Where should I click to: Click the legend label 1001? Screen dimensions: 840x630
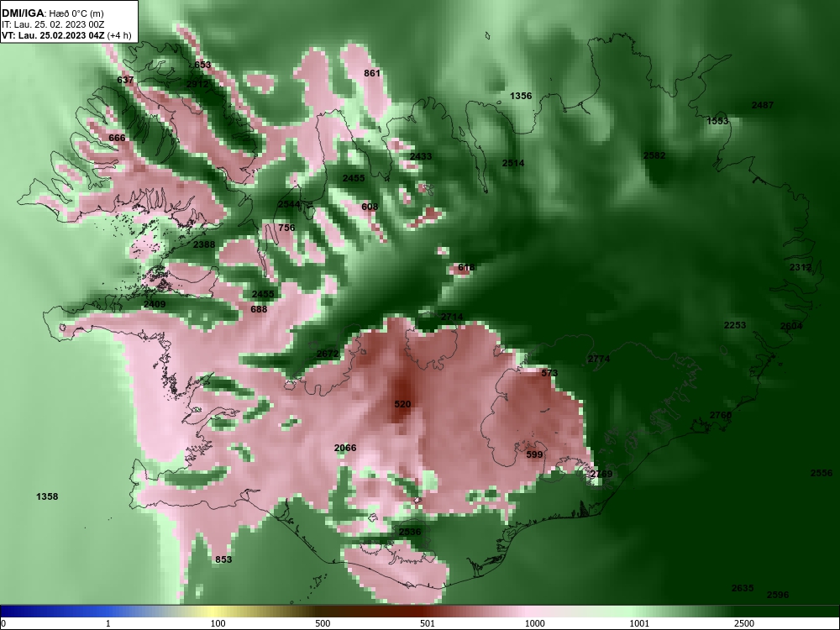(x=639, y=623)
